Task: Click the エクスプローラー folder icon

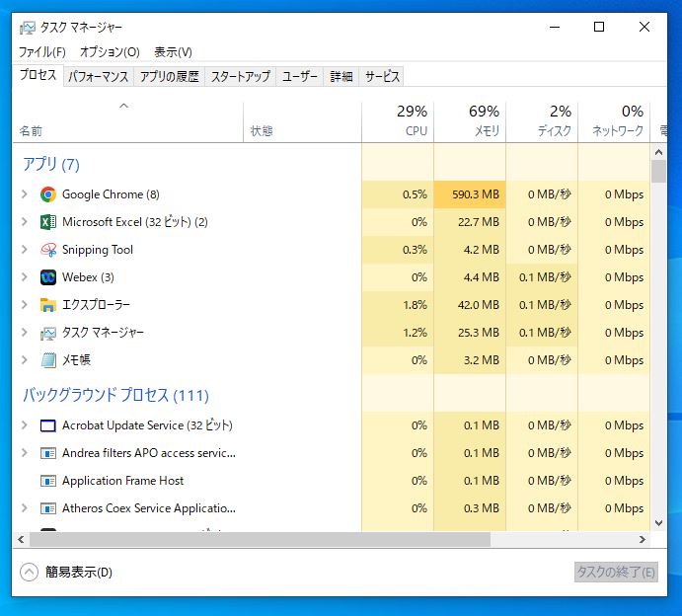Action: (x=48, y=305)
